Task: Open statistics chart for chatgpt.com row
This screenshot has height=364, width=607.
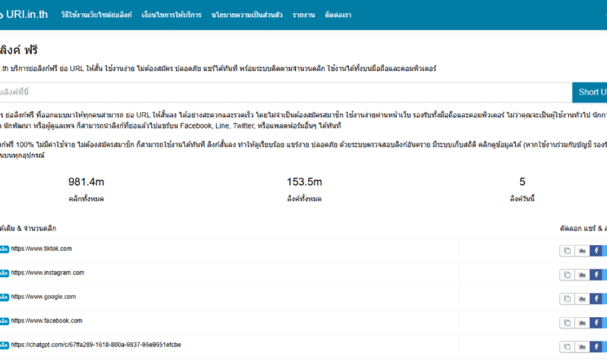Action: (x=582, y=347)
